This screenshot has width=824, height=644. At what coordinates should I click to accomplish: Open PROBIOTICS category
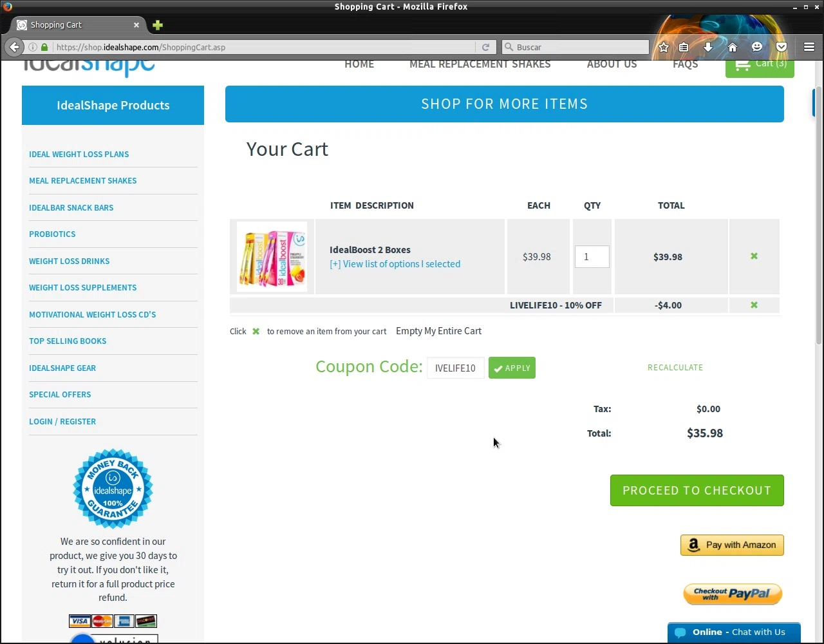pos(52,234)
